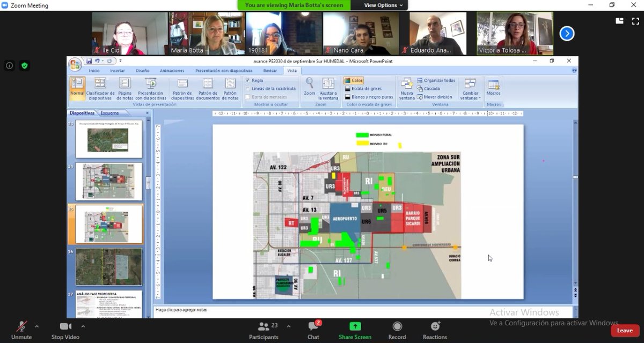Open Diseño ribbon tab
644x343 pixels.
click(x=143, y=70)
